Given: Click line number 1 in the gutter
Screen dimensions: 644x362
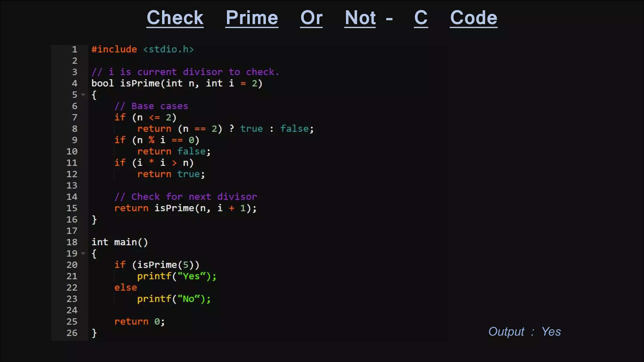Looking at the screenshot, I should (x=75, y=49).
